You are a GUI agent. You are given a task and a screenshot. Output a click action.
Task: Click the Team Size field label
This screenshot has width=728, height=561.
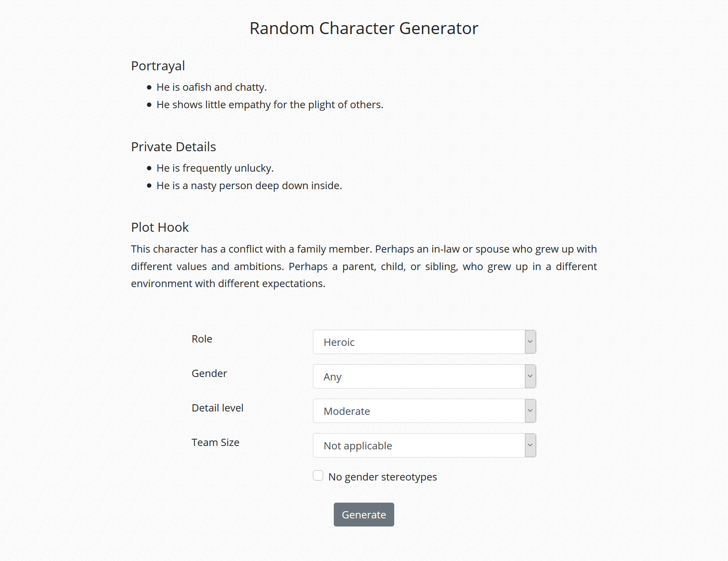215,443
